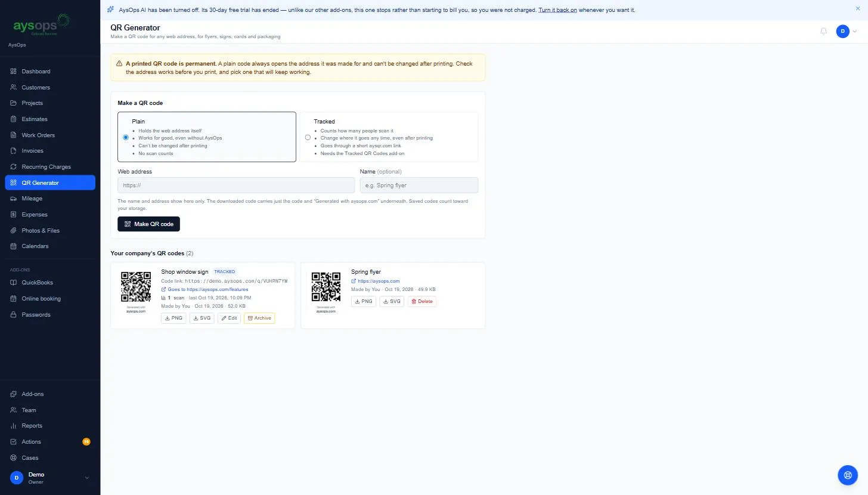The width and height of the screenshot is (868, 495).
Task: Select the Tracked QR code option
Action: [388, 137]
